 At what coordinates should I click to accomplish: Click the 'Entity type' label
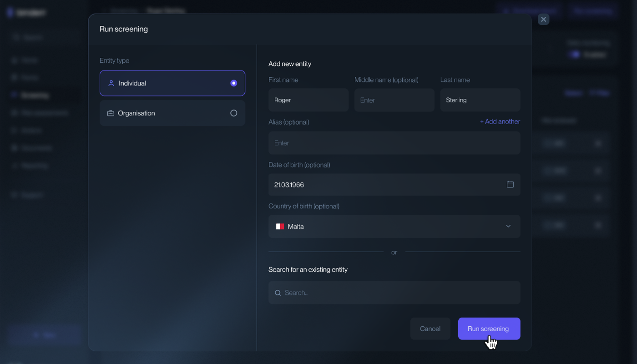pos(115,61)
